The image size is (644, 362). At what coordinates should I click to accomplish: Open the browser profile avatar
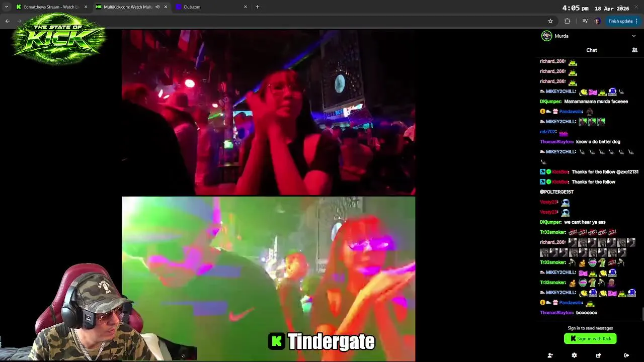[x=597, y=21]
